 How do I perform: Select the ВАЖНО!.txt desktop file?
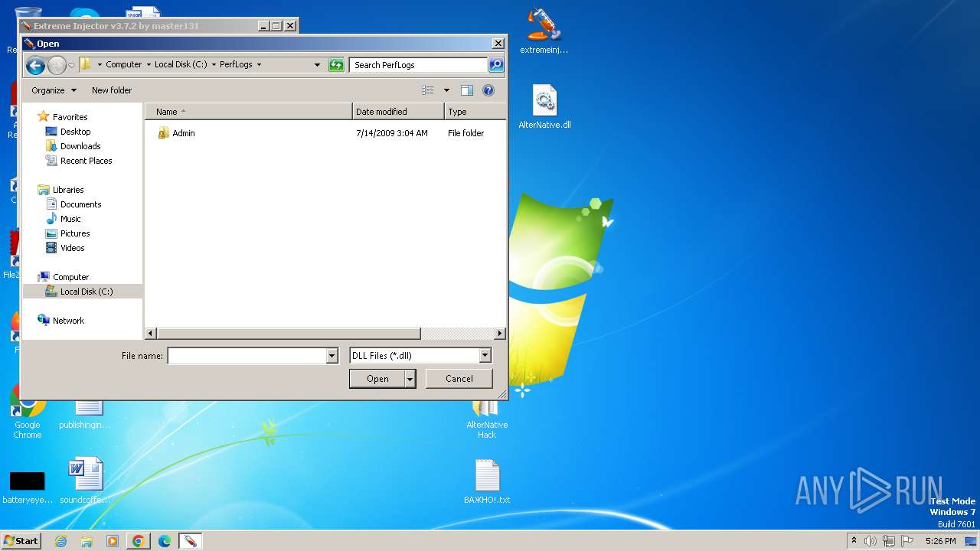click(487, 482)
